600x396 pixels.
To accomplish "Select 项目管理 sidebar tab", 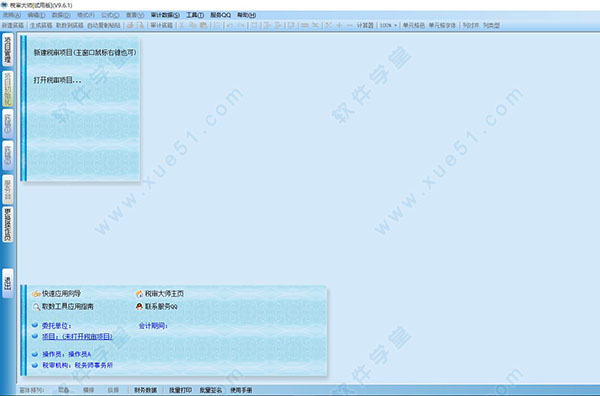I will (x=8, y=50).
